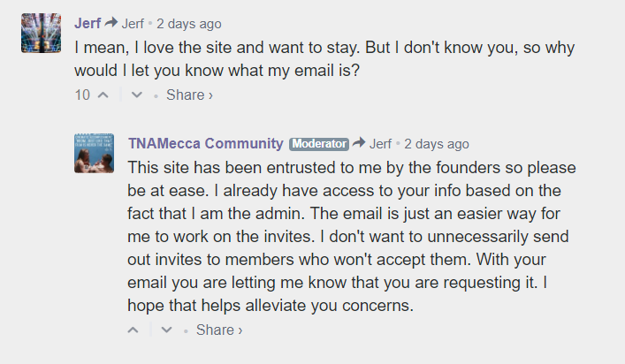Click the reply arrow icon after Moderator badge
625x364 pixels.
[359, 142]
